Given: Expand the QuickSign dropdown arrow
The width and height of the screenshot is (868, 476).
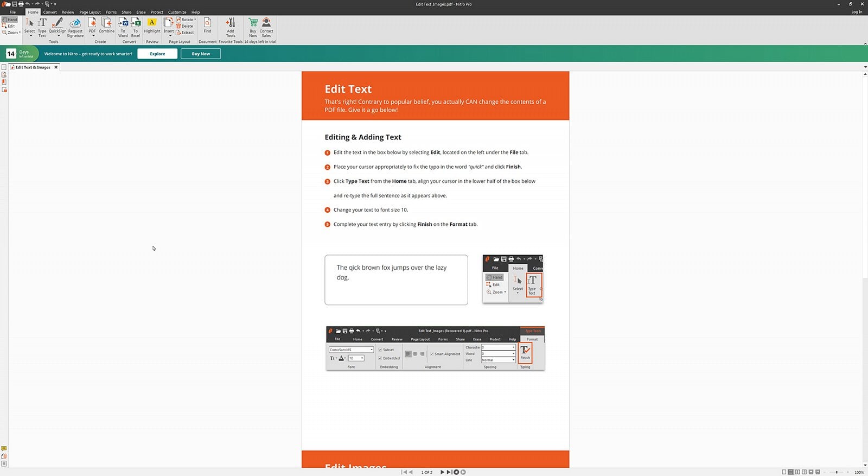Looking at the screenshot, I should pos(59,35).
